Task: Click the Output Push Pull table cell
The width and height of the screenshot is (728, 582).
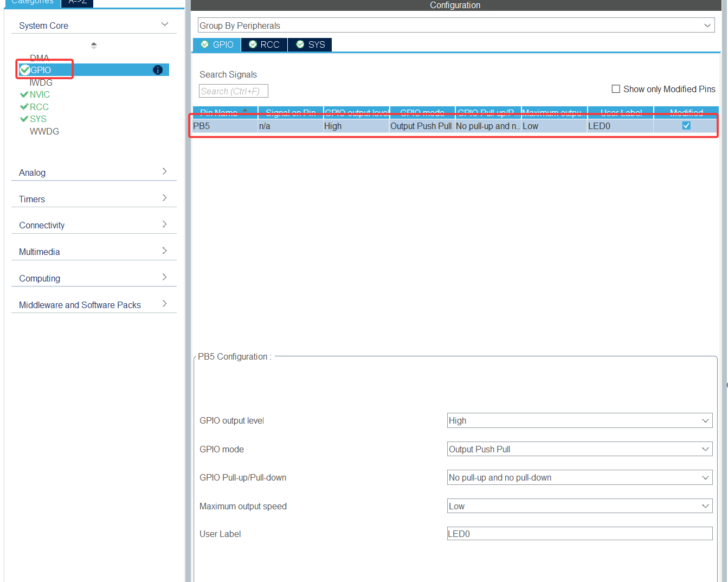Action: point(422,126)
